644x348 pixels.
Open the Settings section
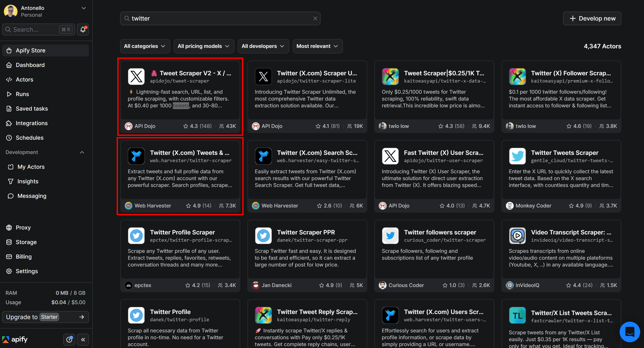coord(27,271)
